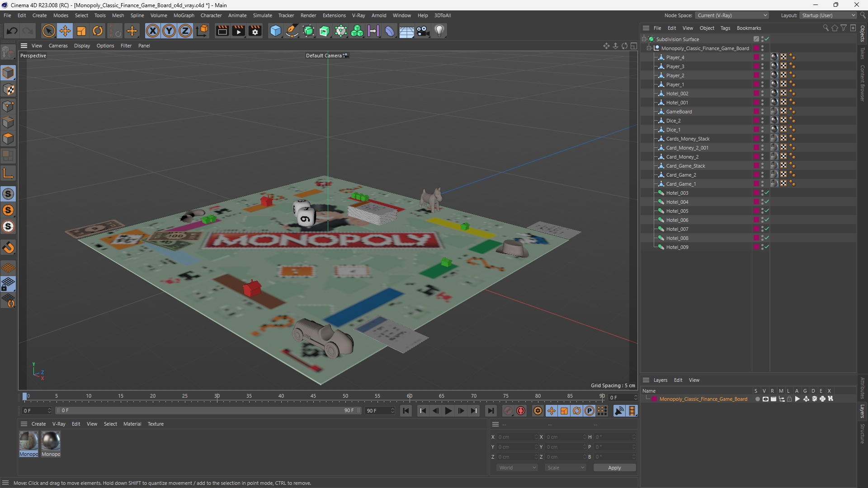
Task: Click Apply in coordinates panel
Action: [x=614, y=468]
